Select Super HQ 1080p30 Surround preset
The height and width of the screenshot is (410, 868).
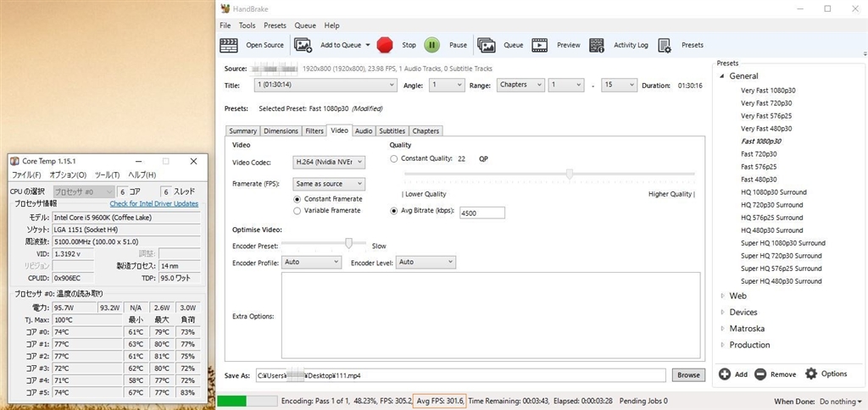[782, 243]
